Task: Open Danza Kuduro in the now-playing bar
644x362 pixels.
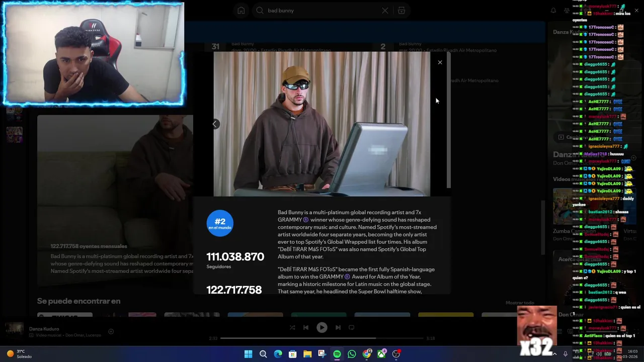Action: 44,329
